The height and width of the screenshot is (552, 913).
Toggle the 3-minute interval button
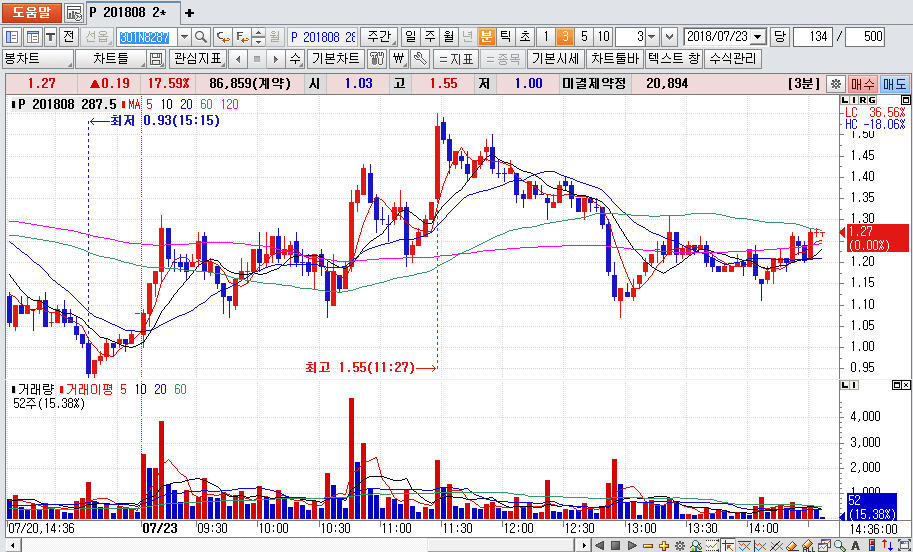coord(565,36)
